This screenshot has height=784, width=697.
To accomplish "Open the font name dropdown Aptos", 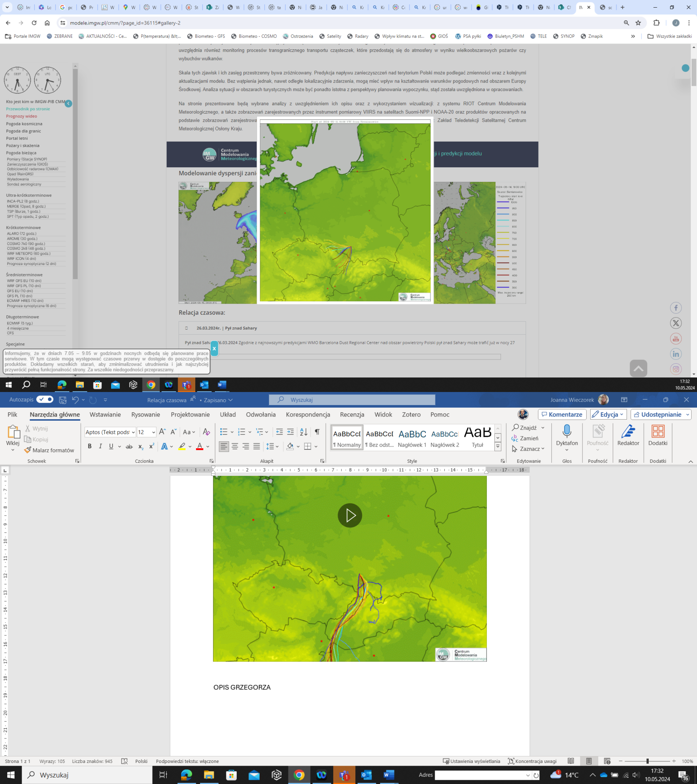I will pos(133,432).
